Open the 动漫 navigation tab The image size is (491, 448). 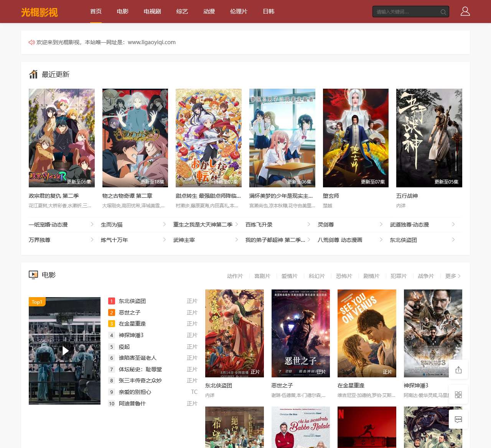click(209, 12)
